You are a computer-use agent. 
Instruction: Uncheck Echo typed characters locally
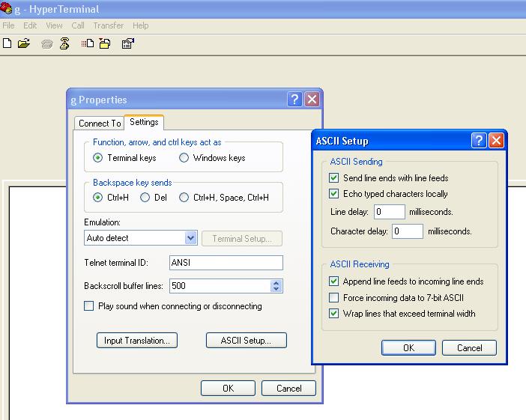coord(333,193)
